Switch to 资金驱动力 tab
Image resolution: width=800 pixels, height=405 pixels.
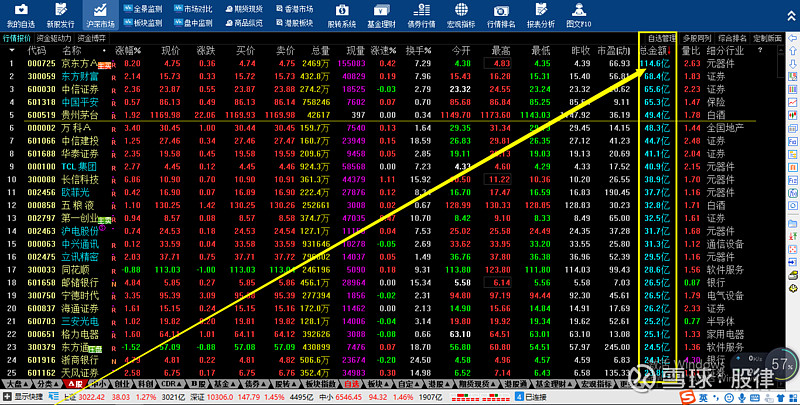click(54, 38)
